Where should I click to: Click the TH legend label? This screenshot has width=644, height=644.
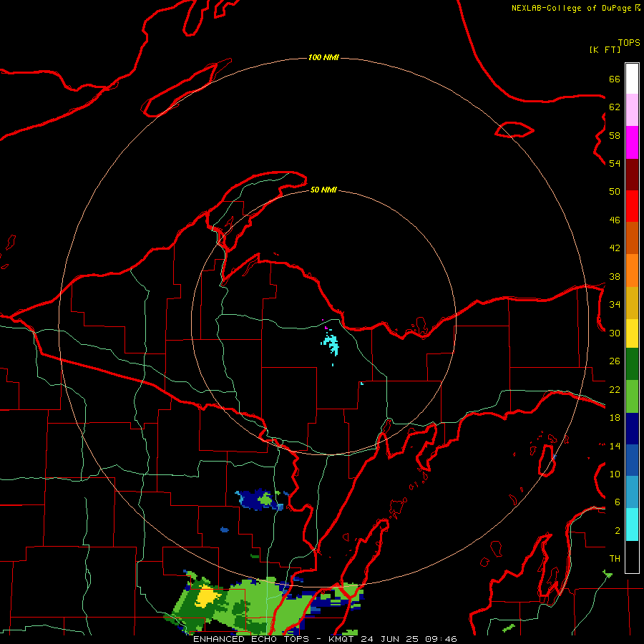[x=615, y=559]
